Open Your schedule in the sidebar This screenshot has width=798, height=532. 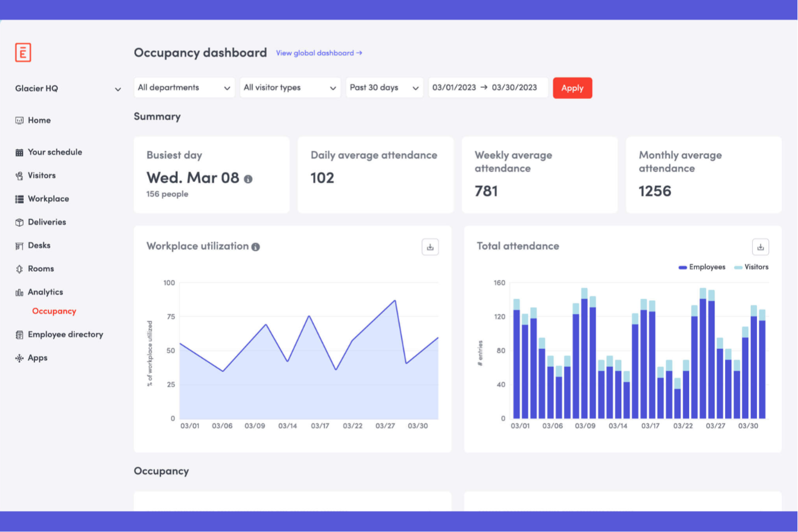(x=55, y=152)
